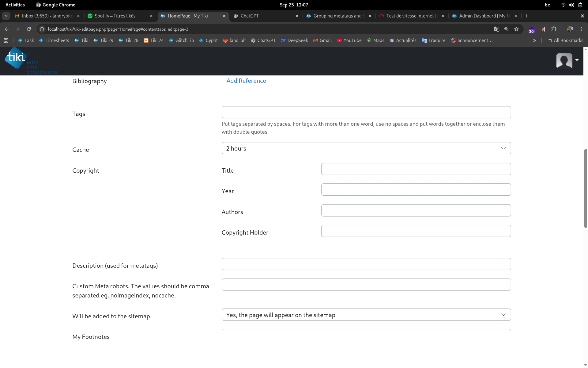Open the Google Chrome app menu

click(55, 5)
